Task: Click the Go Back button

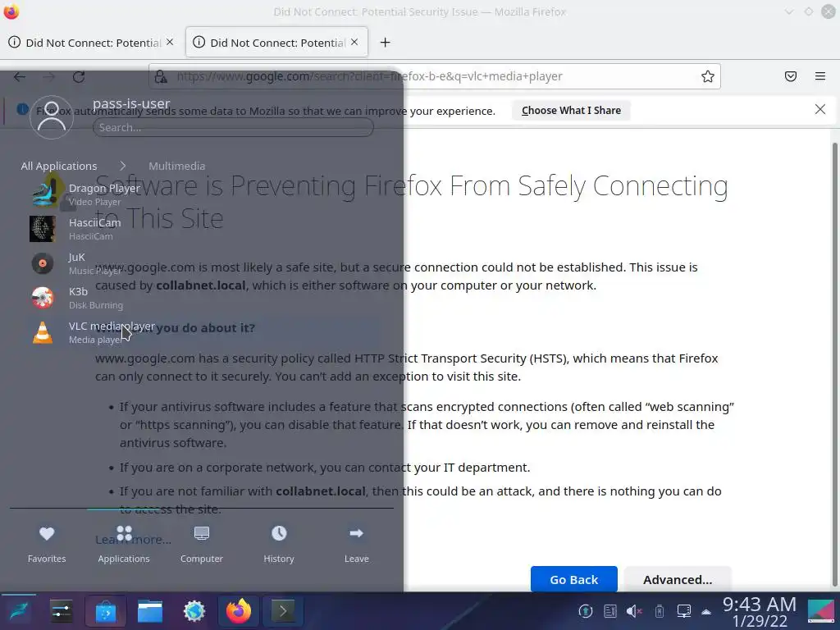Action: (x=573, y=579)
